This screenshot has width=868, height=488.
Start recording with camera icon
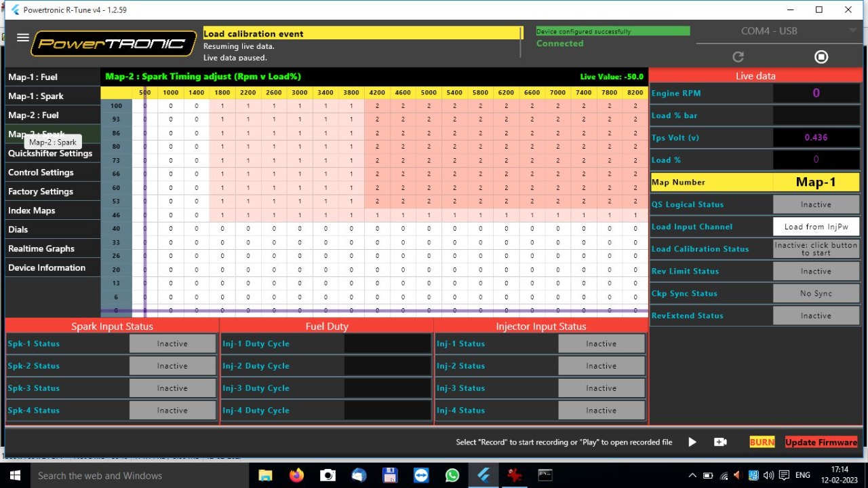tap(720, 442)
